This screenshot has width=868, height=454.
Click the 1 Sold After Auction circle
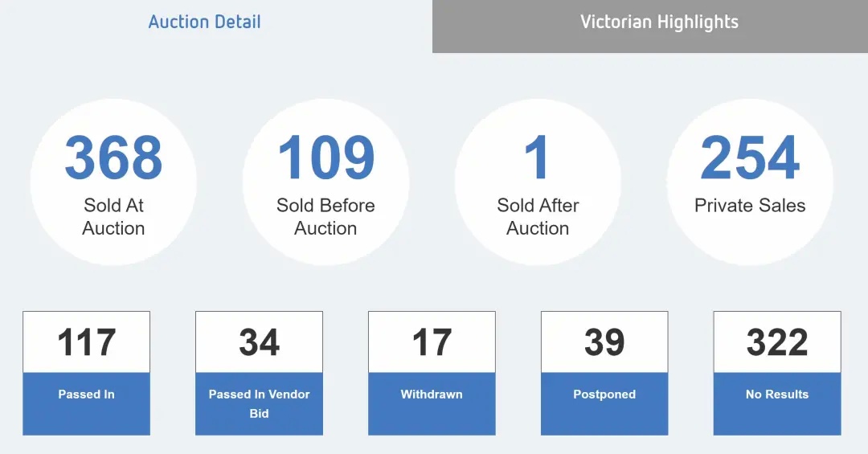point(538,182)
